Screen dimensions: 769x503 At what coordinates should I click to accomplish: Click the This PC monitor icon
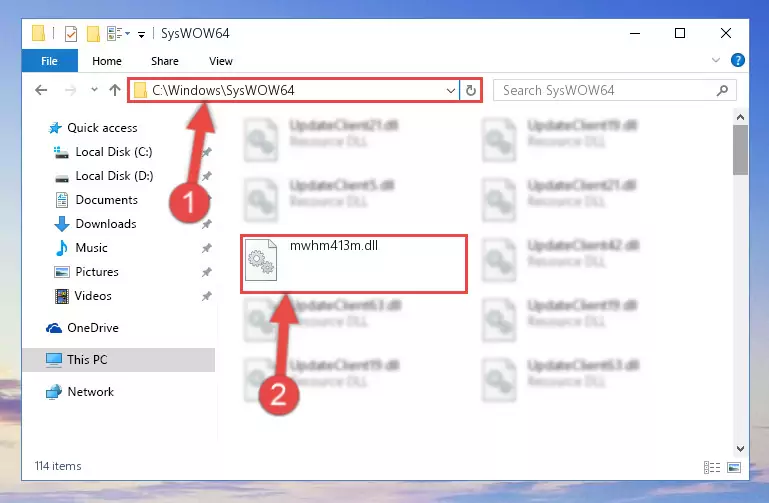click(54, 360)
